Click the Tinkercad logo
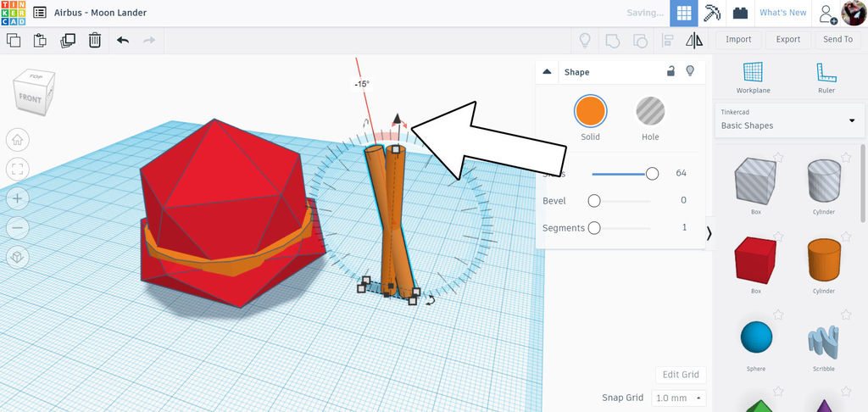 click(14, 13)
